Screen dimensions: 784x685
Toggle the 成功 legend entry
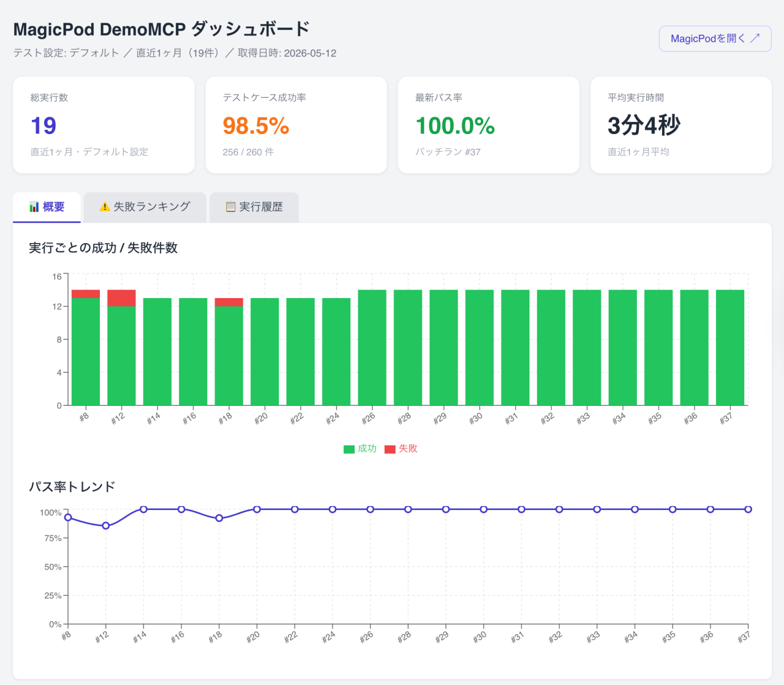360,449
